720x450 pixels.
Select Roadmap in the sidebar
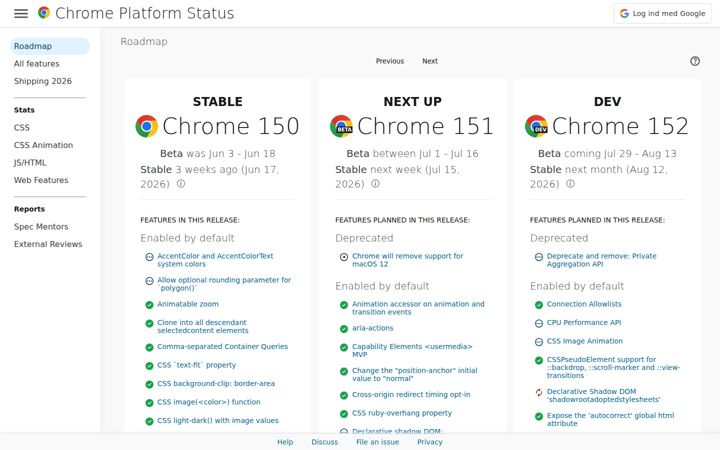(50, 46)
